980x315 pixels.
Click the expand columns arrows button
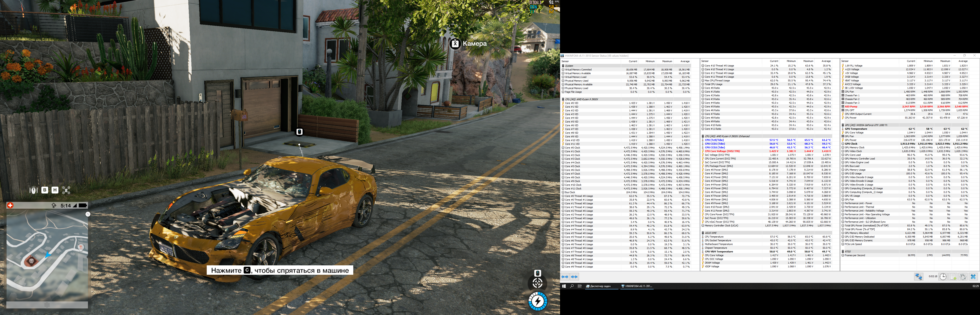click(565, 276)
